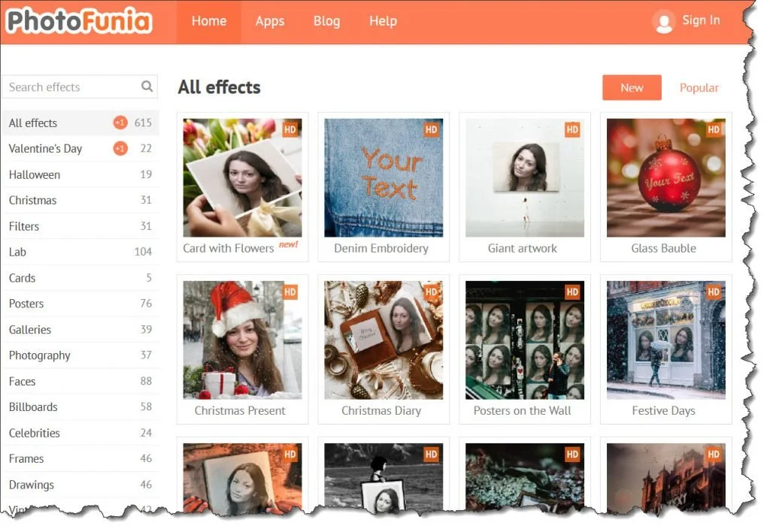
Task: Click the Sign In link
Action: point(702,21)
